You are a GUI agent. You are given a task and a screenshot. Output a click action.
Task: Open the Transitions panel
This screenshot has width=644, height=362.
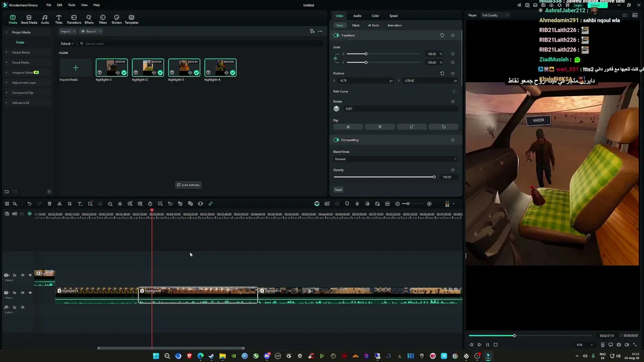point(74,19)
